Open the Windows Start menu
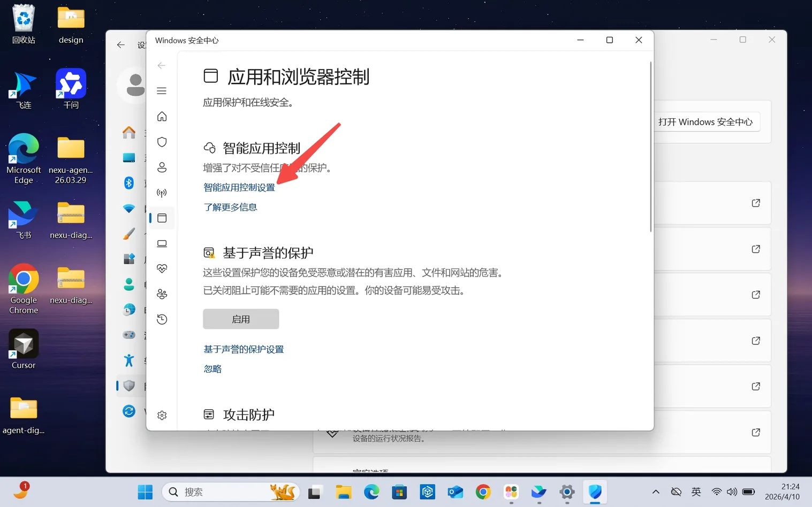 pyautogui.click(x=145, y=491)
